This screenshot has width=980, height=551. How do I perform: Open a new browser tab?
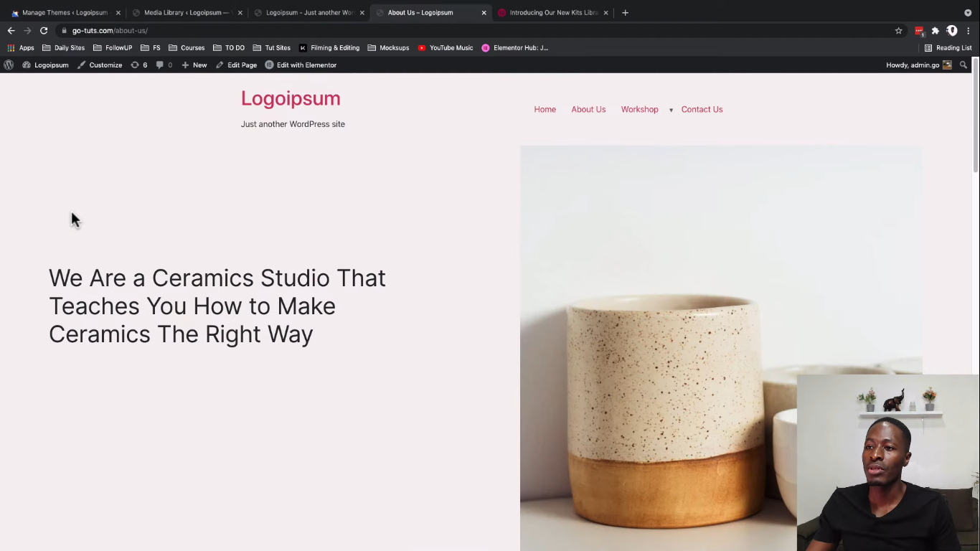[625, 12]
